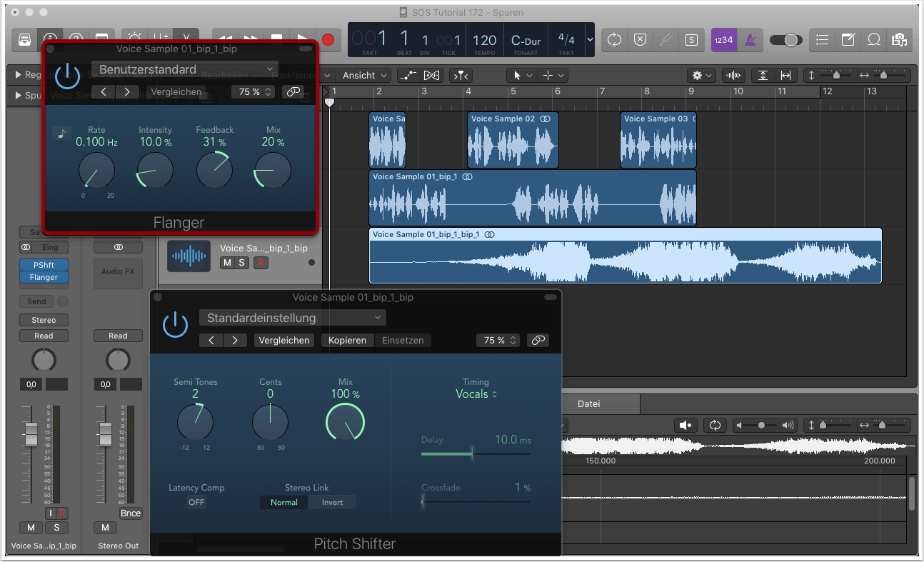Click the audio editor preview speaker icon
924x562 pixels.
pyautogui.click(x=686, y=426)
